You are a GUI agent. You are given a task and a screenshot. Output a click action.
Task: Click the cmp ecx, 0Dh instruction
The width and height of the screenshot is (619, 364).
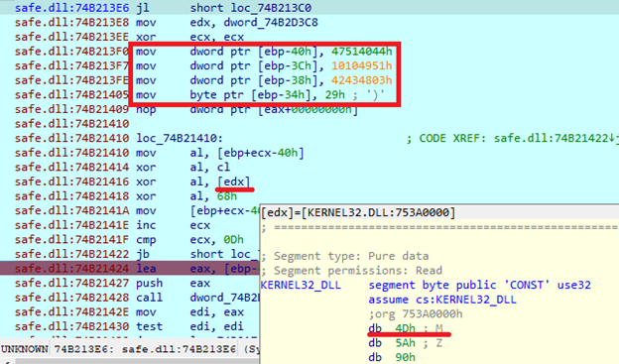[189, 240]
